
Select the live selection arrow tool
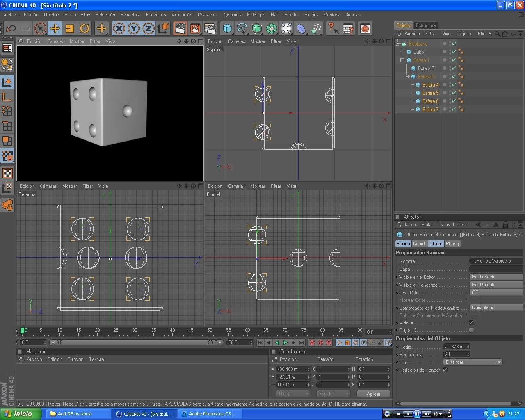pyautogui.click(x=40, y=29)
